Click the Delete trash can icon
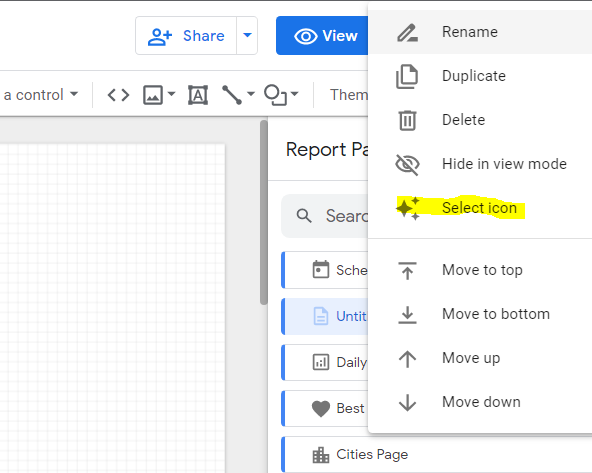592x473 pixels. point(407,120)
